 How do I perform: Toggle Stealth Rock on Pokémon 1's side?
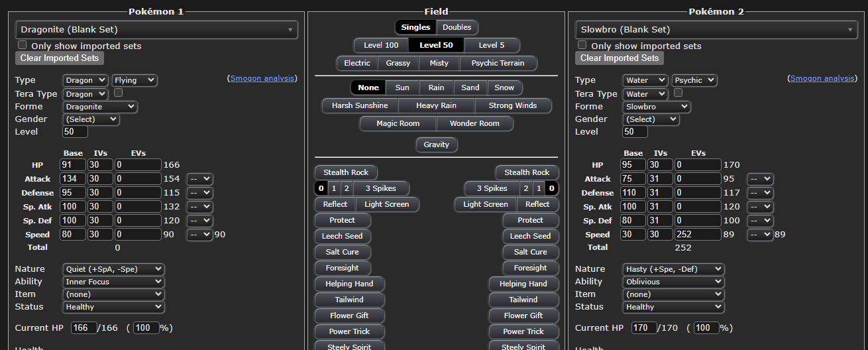(346, 172)
